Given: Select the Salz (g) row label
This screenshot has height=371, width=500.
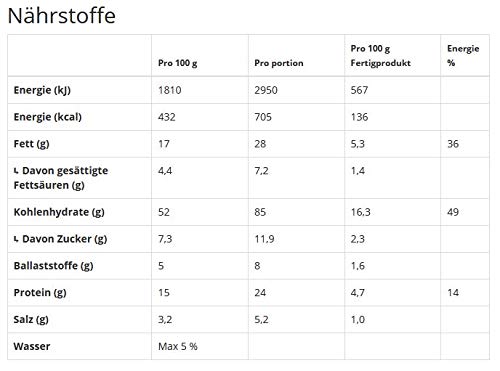Looking at the screenshot, I should click(31, 320).
